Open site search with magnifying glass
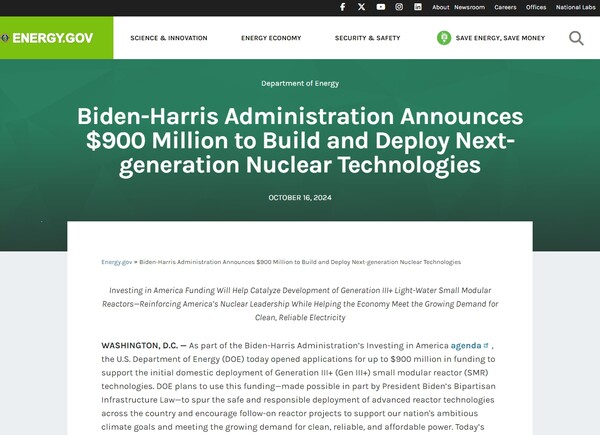Screen dimensions: 600x435 coord(576,38)
